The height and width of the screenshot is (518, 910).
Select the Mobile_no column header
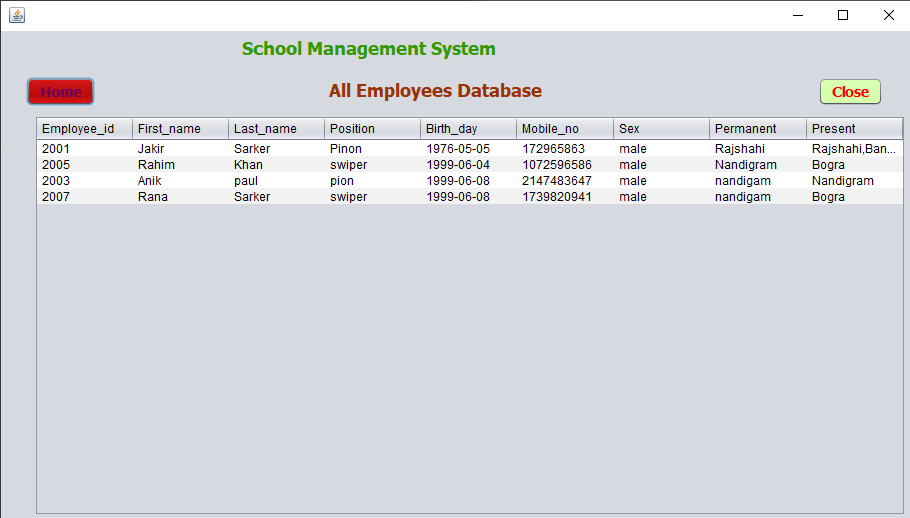(x=564, y=129)
